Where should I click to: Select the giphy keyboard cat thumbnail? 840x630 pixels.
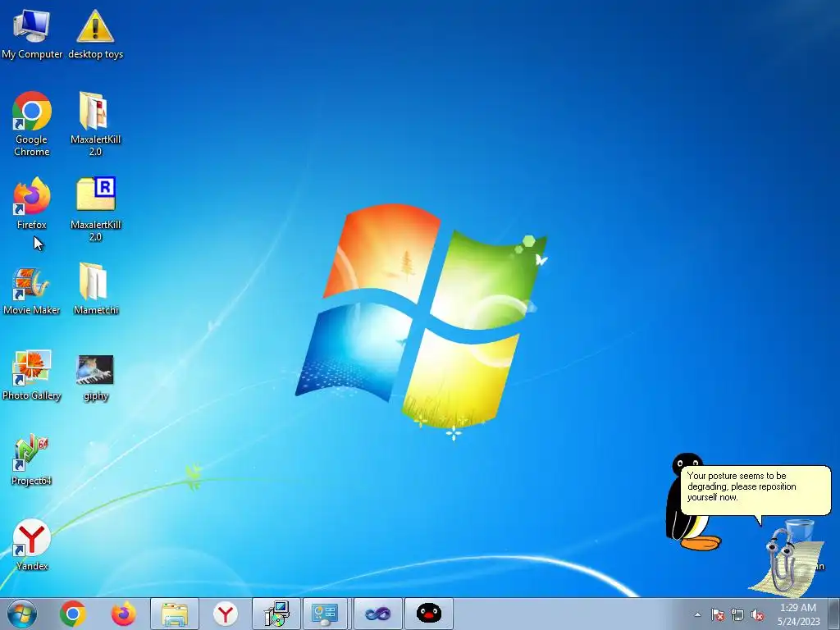pyautogui.click(x=95, y=377)
